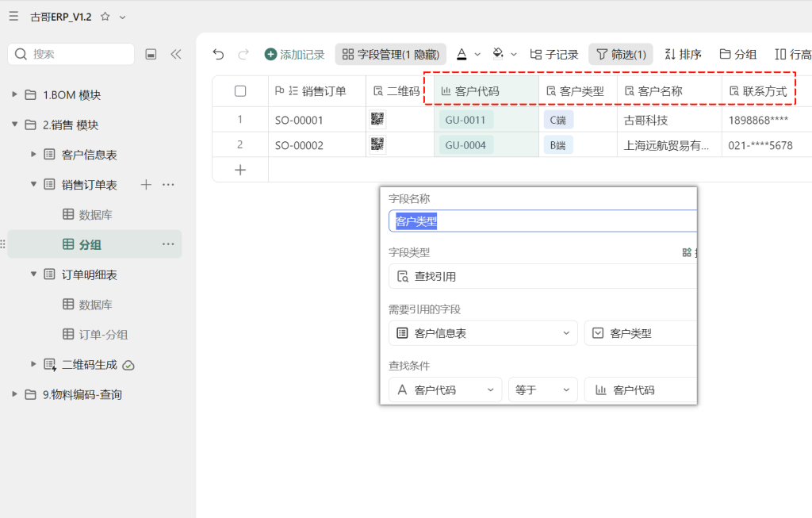Viewport: 812px width, 518px height.
Task: Click 字段名称 input with 客户类型
Action: tap(542, 221)
